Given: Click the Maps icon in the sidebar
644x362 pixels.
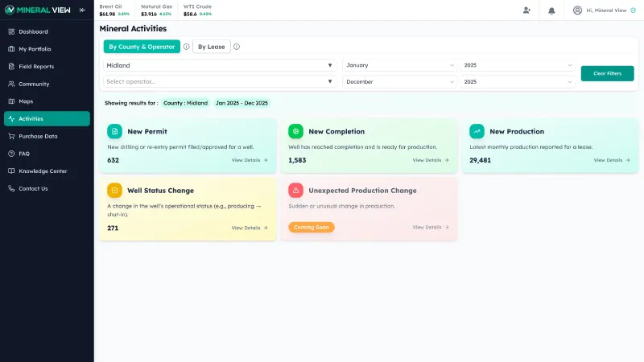Looking at the screenshot, I should tap(11, 101).
